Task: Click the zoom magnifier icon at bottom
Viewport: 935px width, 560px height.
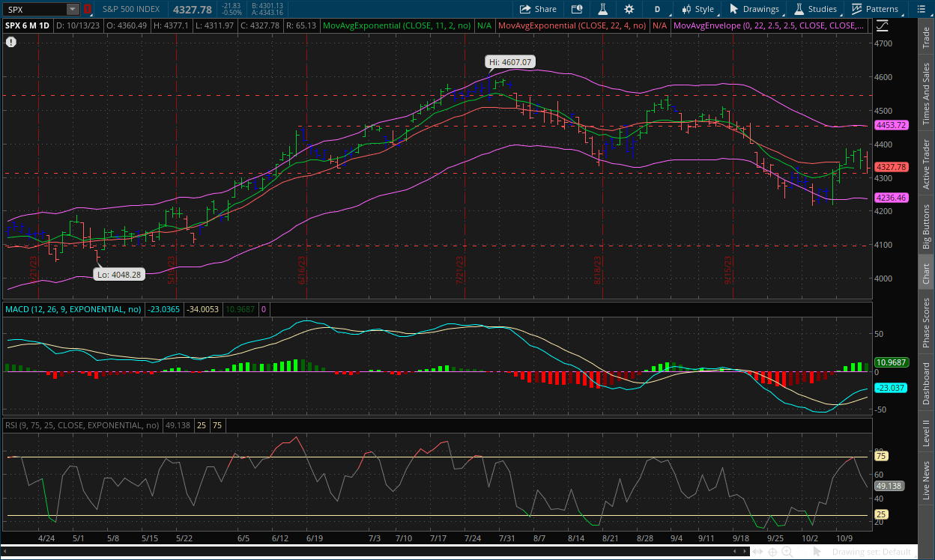Action: [x=787, y=552]
